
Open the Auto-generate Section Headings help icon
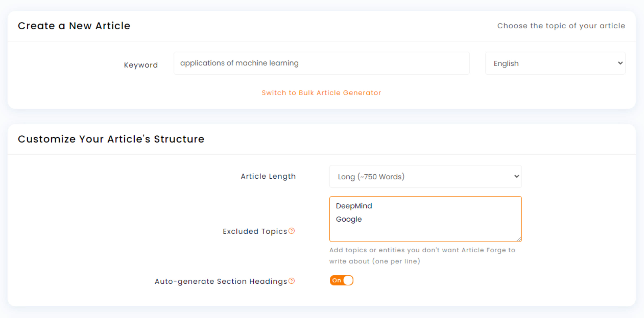coord(292,281)
